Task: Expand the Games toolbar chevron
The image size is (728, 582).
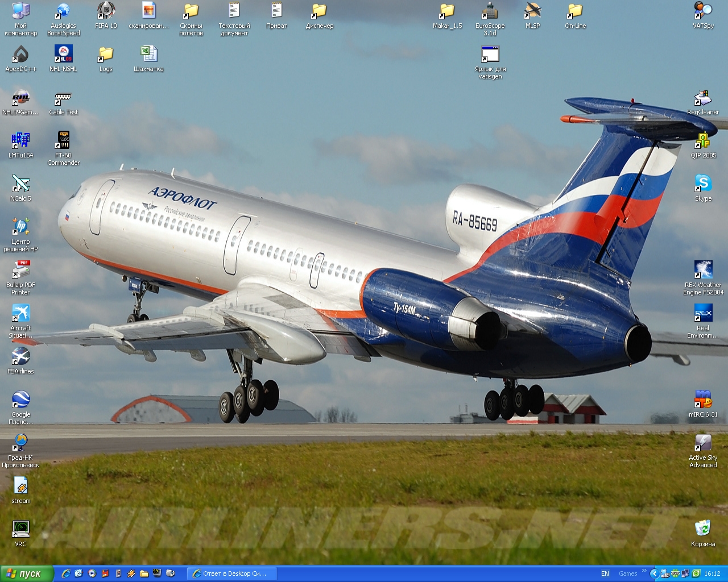Action: tap(644, 571)
